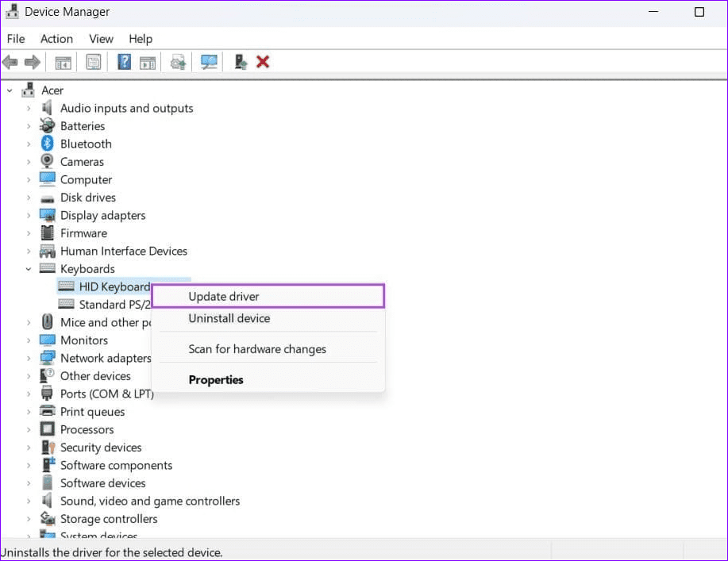The image size is (728, 561).
Task: Select the Display adapters label
Action: (x=102, y=215)
